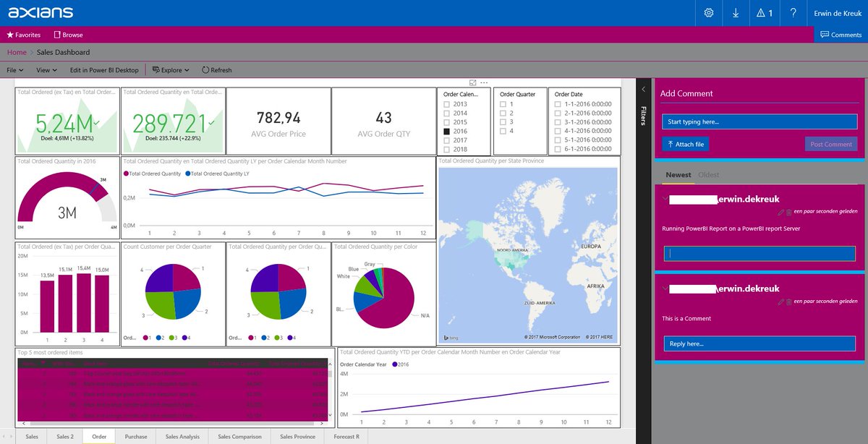
Task: Open the settings gear icon
Action: 708,12
